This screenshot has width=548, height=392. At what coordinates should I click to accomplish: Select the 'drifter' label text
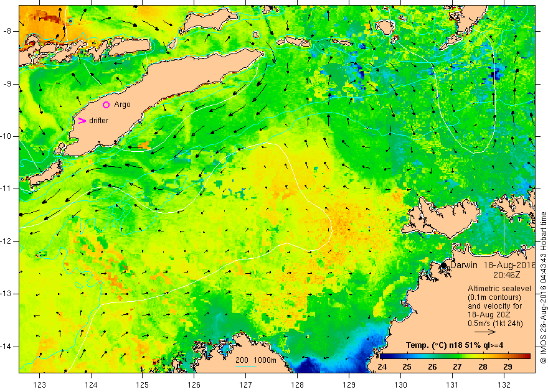(98, 121)
